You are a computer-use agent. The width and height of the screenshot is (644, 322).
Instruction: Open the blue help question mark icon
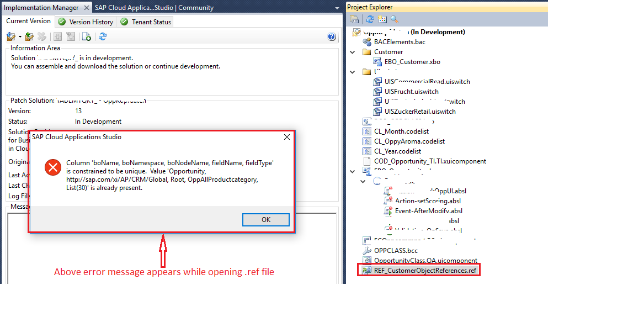(332, 37)
